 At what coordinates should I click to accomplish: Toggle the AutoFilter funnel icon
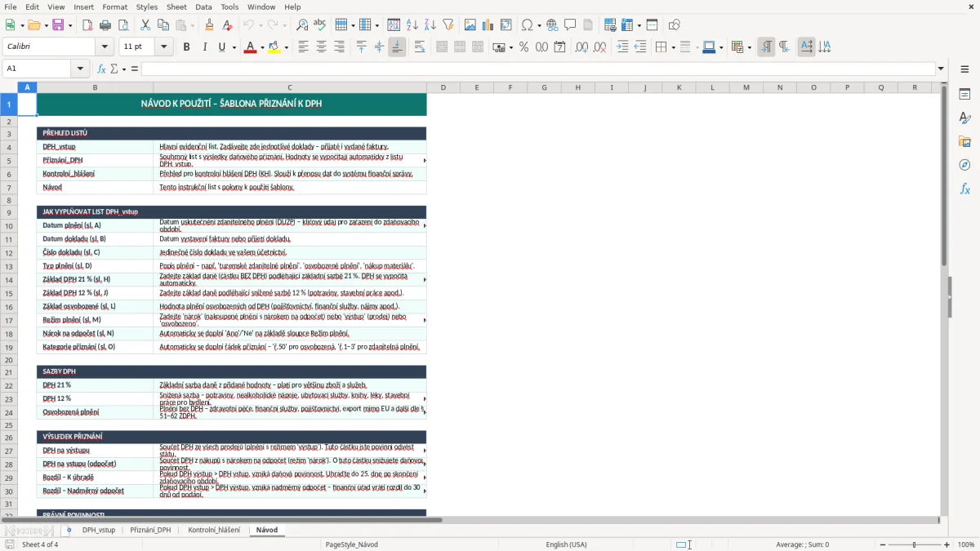point(448,25)
